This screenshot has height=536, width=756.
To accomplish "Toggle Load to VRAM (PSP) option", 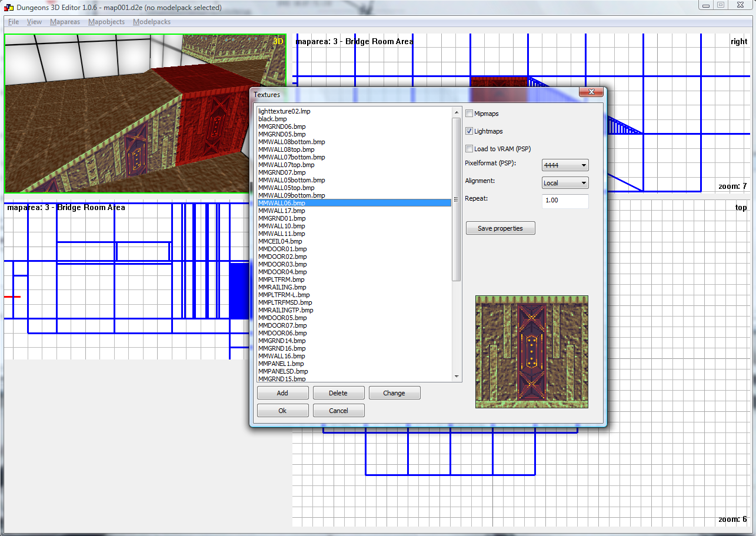I will click(x=469, y=149).
